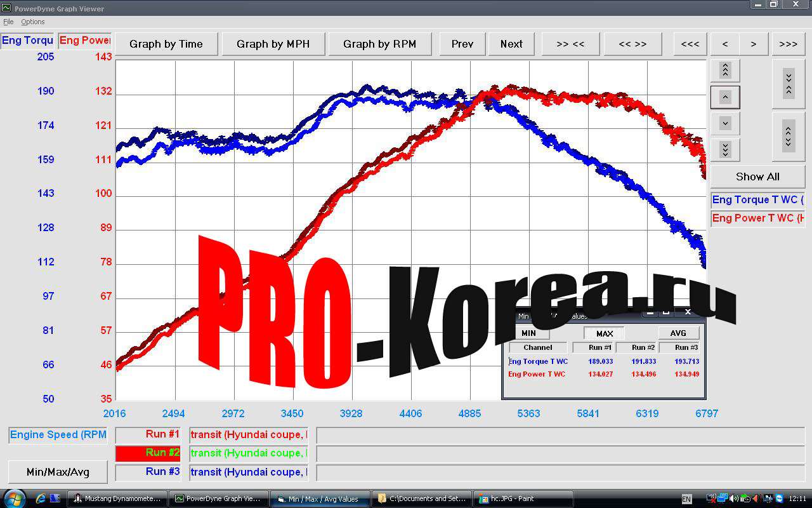Image resolution: width=812 pixels, height=508 pixels.
Task: Click the Next button
Action: point(511,44)
